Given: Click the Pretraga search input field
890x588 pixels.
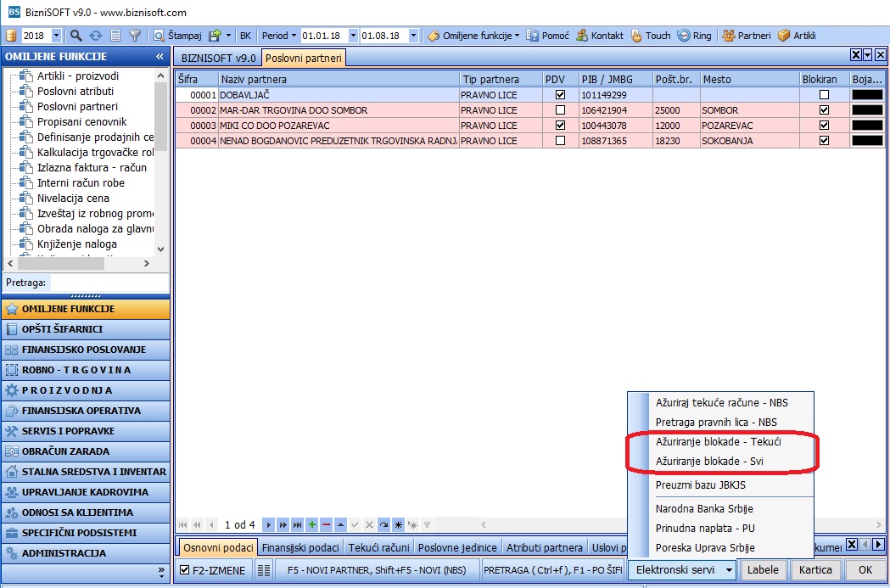Looking at the screenshot, I should [109, 283].
